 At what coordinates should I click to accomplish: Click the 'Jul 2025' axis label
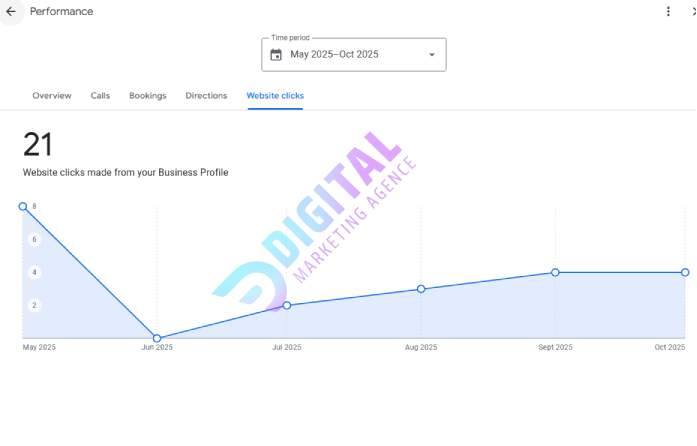tap(287, 347)
